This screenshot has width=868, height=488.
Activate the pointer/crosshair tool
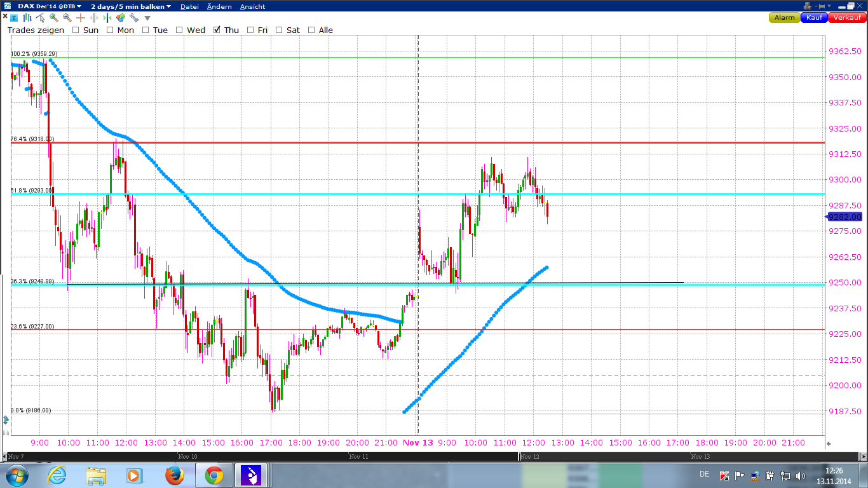[40, 18]
